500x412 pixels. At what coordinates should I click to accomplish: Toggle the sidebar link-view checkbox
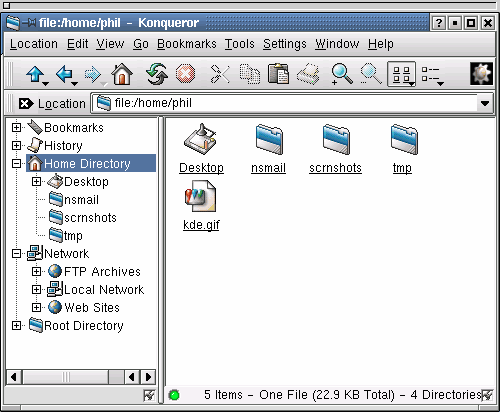point(149,395)
